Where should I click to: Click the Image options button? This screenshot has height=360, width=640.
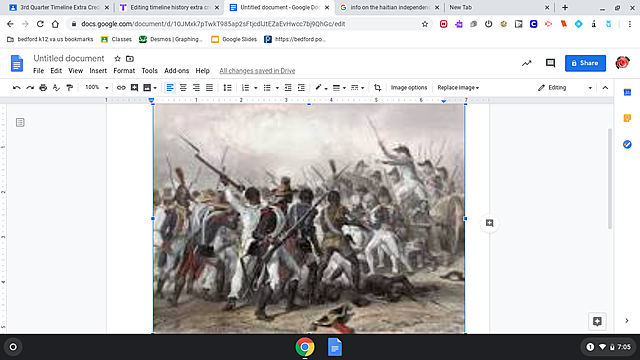tap(409, 88)
